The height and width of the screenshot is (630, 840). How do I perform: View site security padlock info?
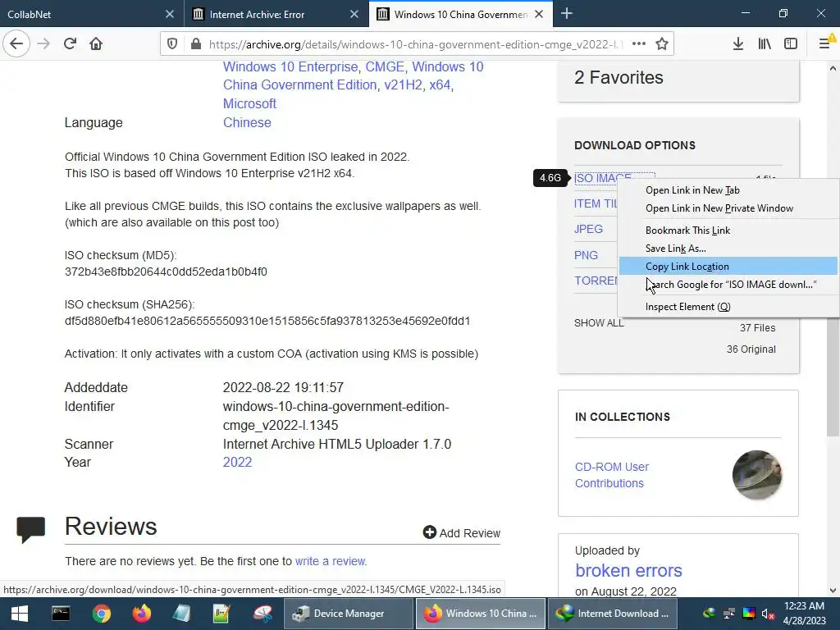[x=196, y=44]
